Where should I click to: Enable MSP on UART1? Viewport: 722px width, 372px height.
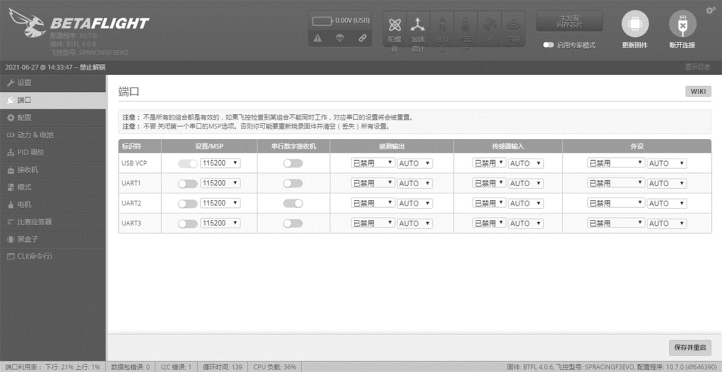pyautogui.click(x=188, y=184)
